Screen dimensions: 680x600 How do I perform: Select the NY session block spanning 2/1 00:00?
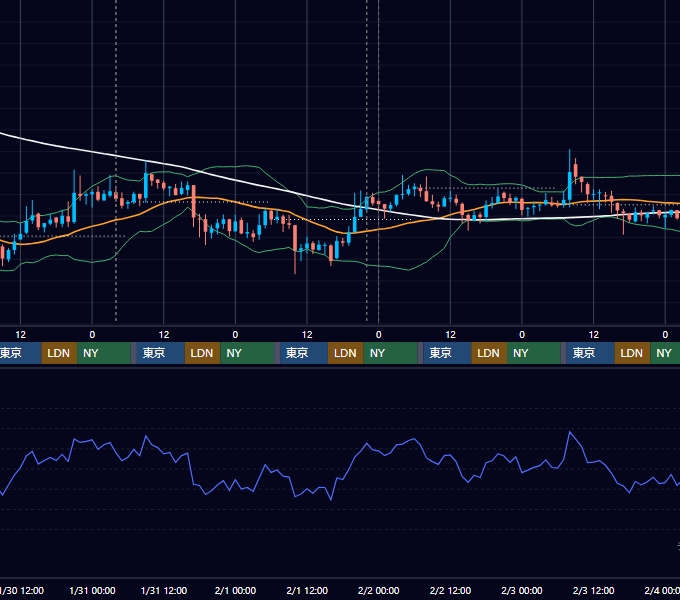(x=247, y=353)
